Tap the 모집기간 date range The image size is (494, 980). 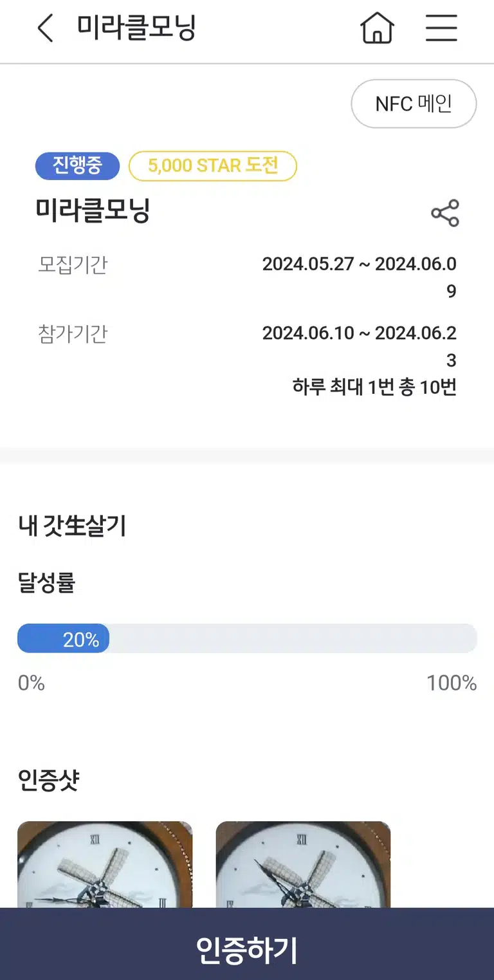[x=360, y=277]
